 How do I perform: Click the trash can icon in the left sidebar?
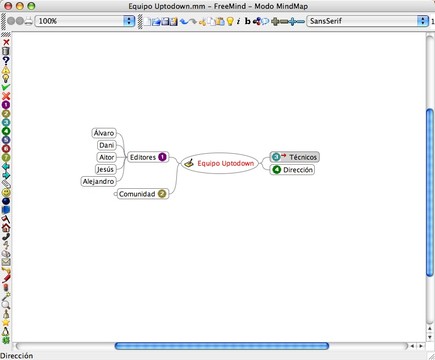tap(6, 51)
